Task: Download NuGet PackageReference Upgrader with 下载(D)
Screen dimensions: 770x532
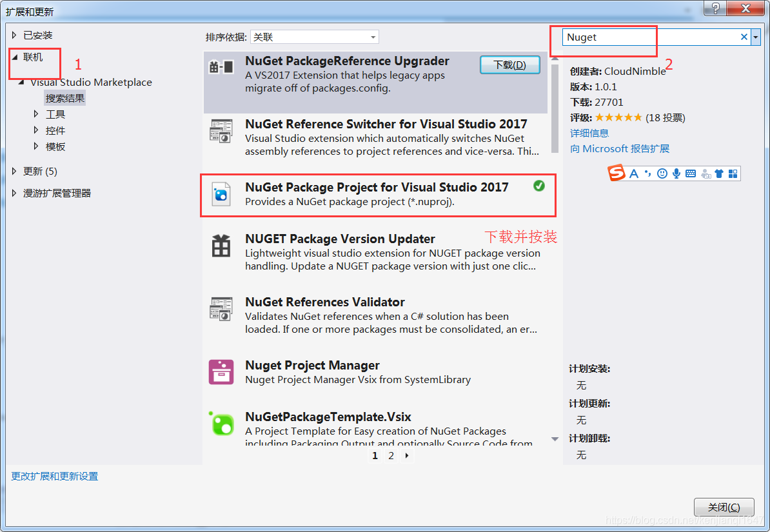Action: (509, 65)
